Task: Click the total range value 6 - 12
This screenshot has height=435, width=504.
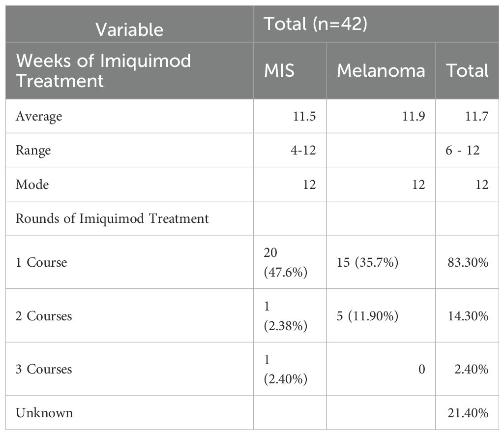Action: point(462,150)
